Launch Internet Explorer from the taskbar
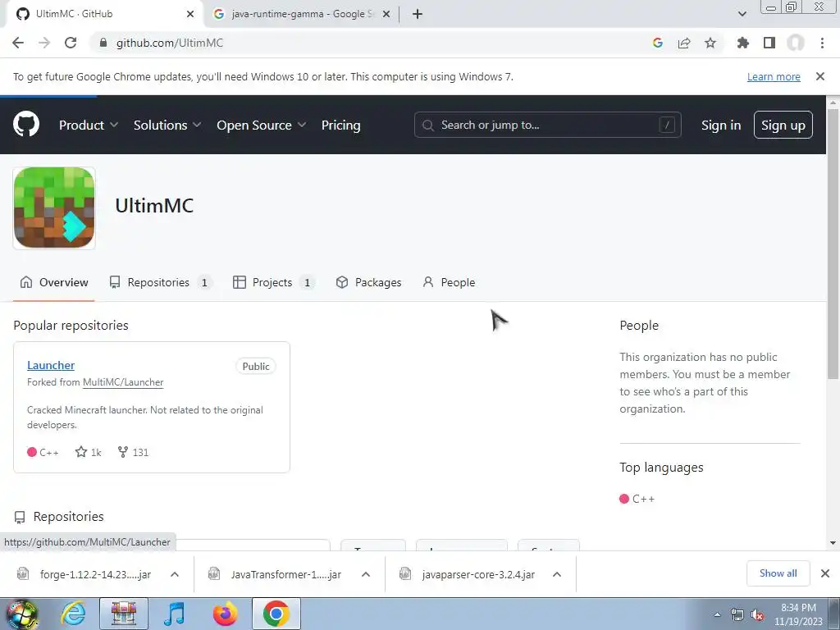The width and height of the screenshot is (840, 630). pyautogui.click(x=73, y=614)
